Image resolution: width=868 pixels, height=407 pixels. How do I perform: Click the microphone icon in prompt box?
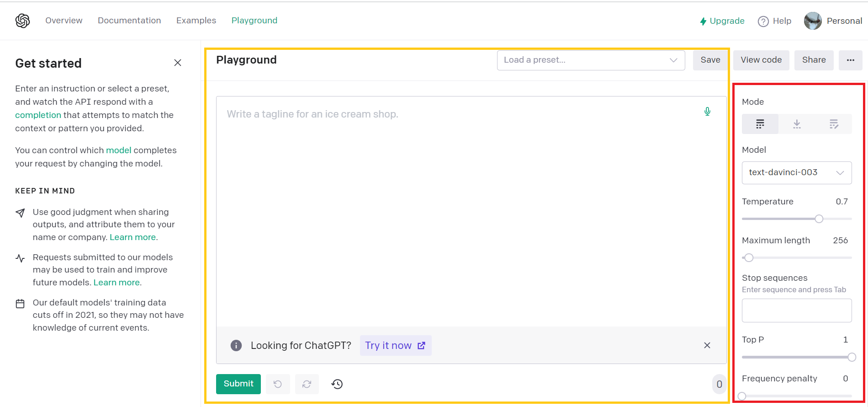[707, 112]
